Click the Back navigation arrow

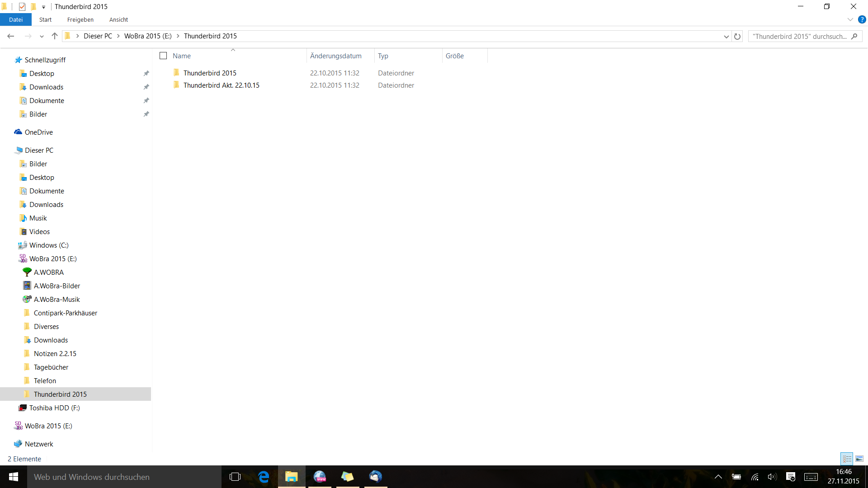pos(11,36)
